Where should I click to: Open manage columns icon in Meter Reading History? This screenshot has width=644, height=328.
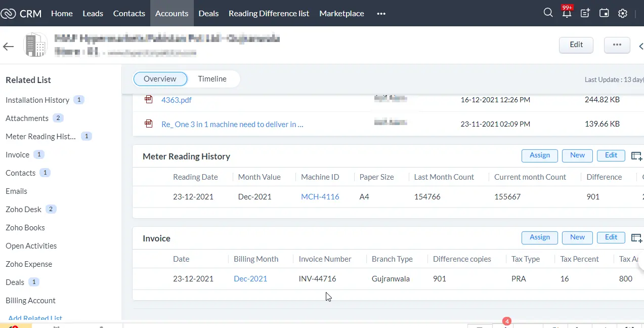tap(636, 155)
